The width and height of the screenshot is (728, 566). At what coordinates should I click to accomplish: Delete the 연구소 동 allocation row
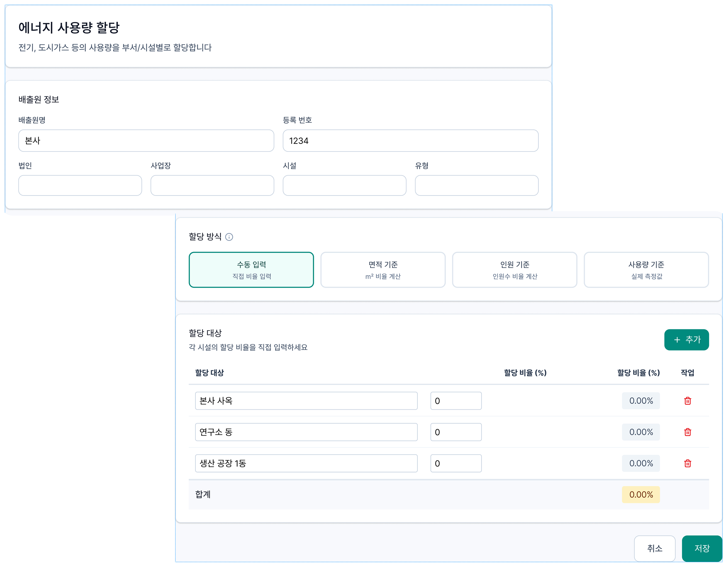coord(688,432)
